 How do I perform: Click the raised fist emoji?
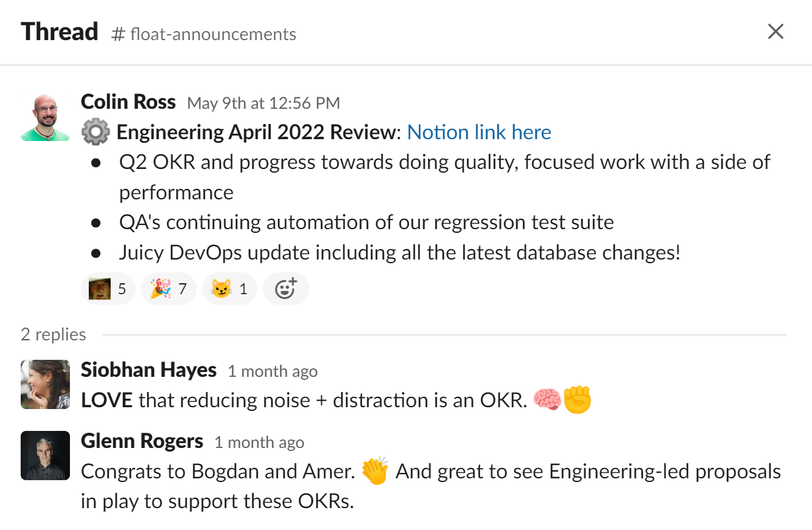point(577,400)
